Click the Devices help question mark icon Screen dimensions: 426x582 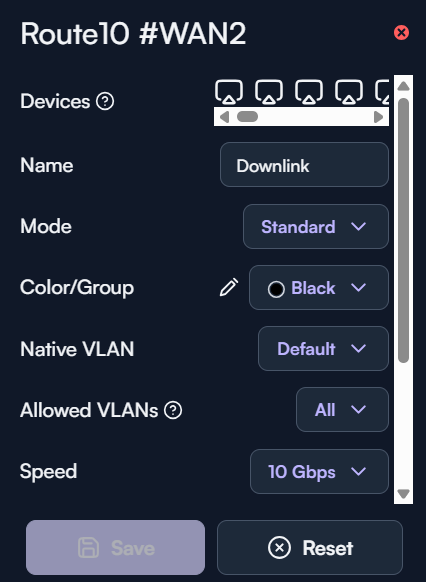(105, 101)
